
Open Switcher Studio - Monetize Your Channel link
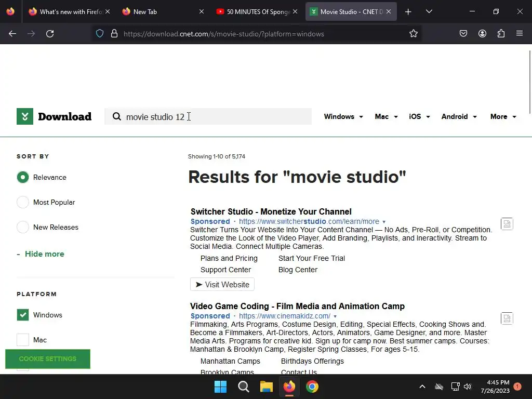[x=271, y=211]
